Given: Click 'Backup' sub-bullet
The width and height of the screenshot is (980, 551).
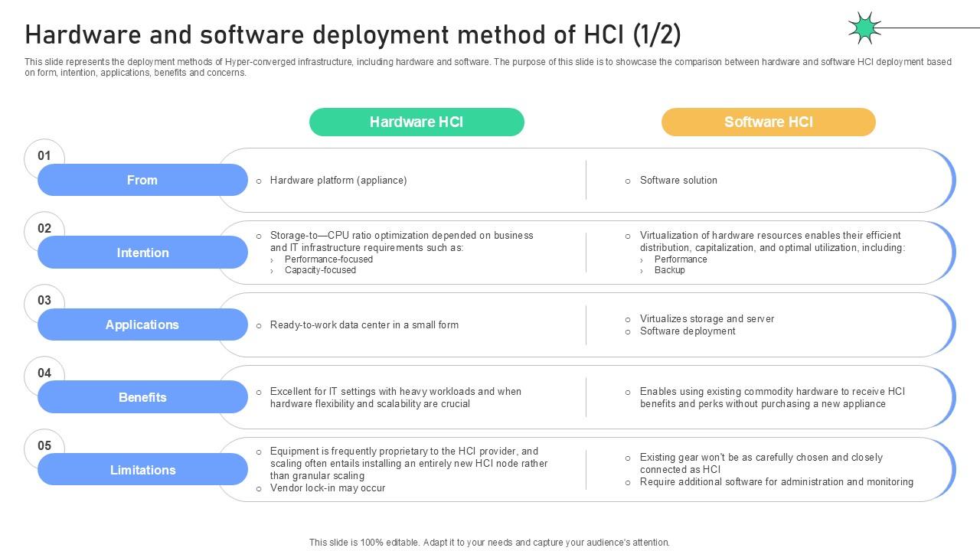Looking at the screenshot, I should pyautogui.click(x=670, y=270).
